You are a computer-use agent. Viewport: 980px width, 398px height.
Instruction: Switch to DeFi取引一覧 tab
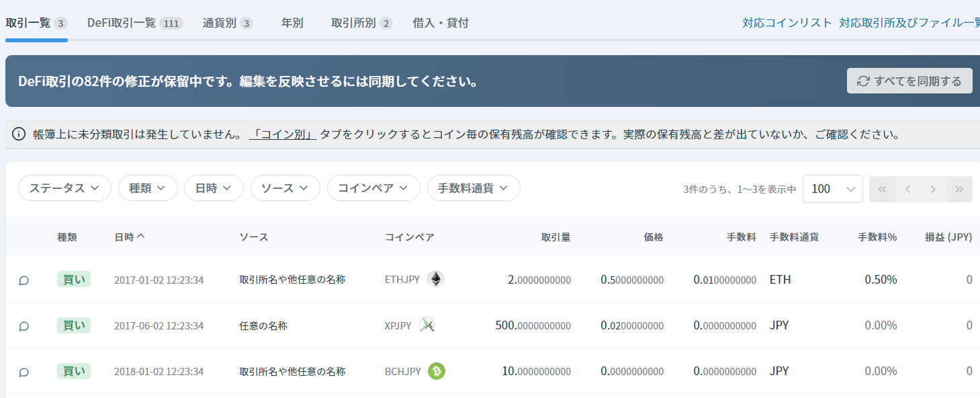tap(135, 23)
